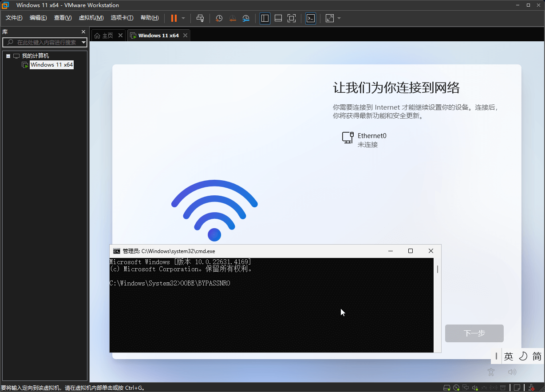Viewport: 545px width, 392px height.
Task: Click the VMware Workstation title bar logo
Action: (x=5, y=5)
